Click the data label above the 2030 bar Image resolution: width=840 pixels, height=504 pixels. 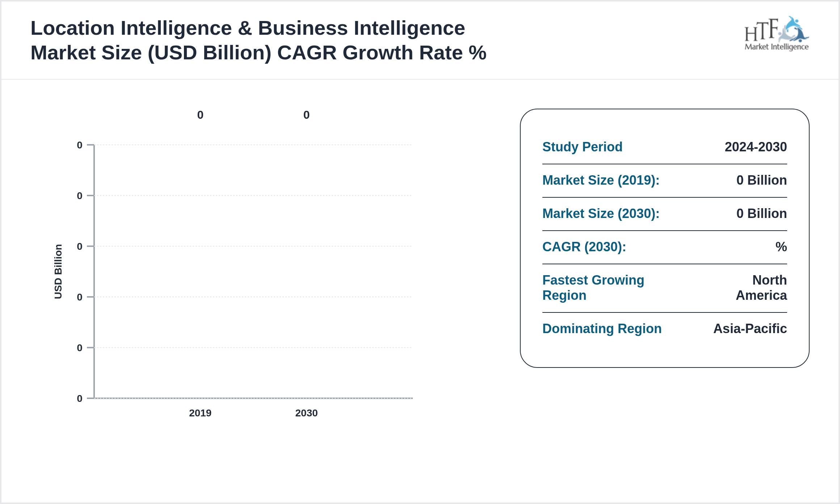307,115
